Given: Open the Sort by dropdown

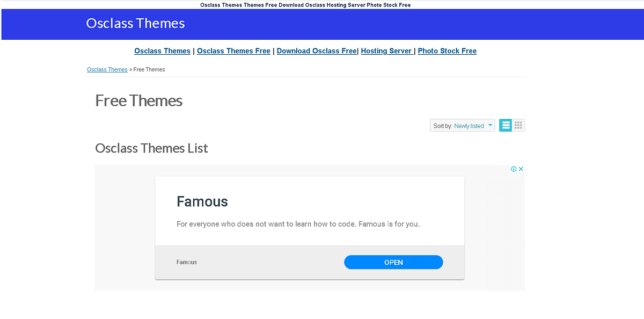Looking at the screenshot, I should click(x=462, y=125).
